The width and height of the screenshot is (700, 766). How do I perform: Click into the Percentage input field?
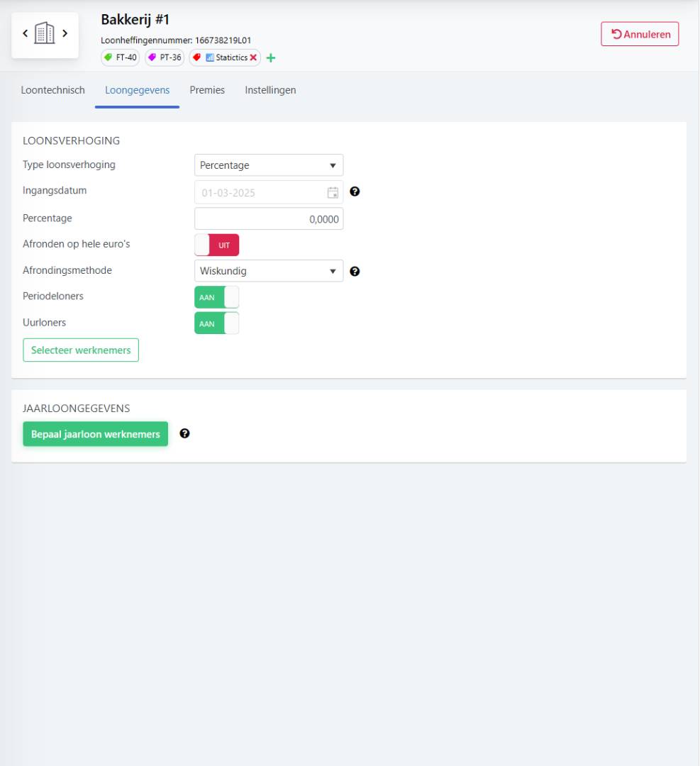(x=269, y=218)
